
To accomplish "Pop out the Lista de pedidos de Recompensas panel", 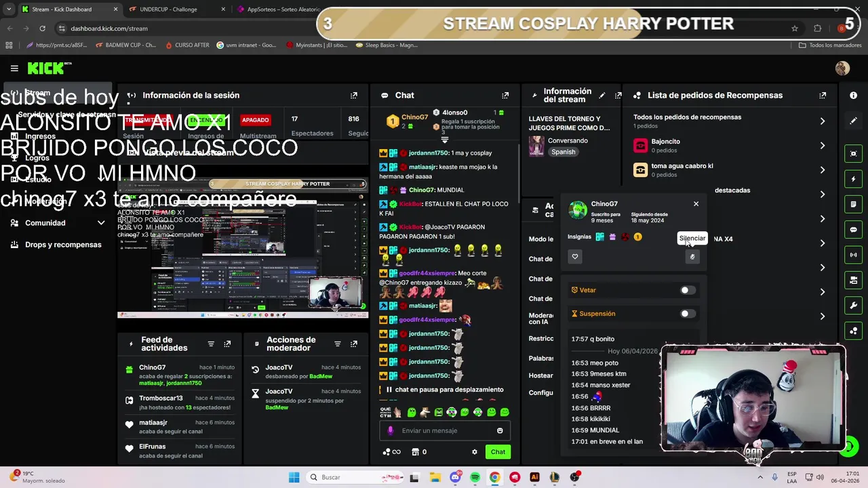I will [x=823, y=96].
